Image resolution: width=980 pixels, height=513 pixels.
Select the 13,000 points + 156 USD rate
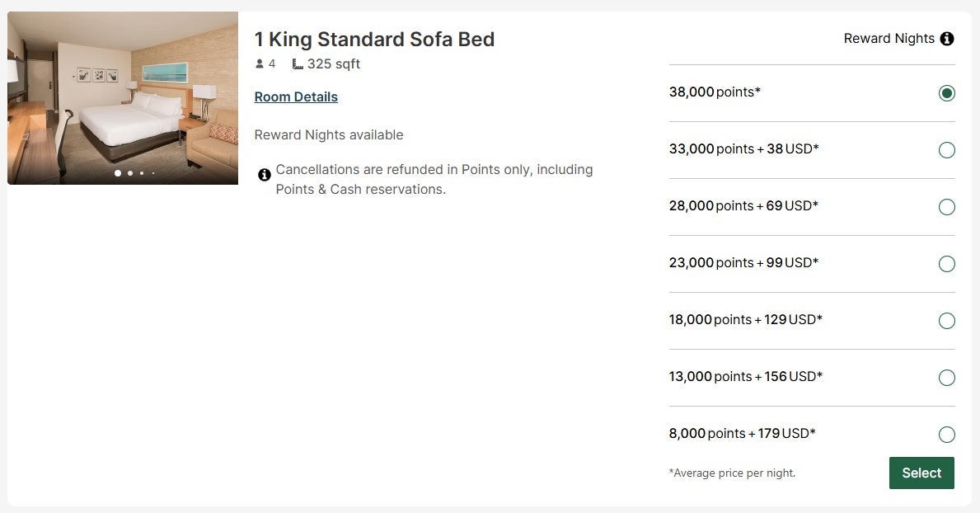pos(946,377)
